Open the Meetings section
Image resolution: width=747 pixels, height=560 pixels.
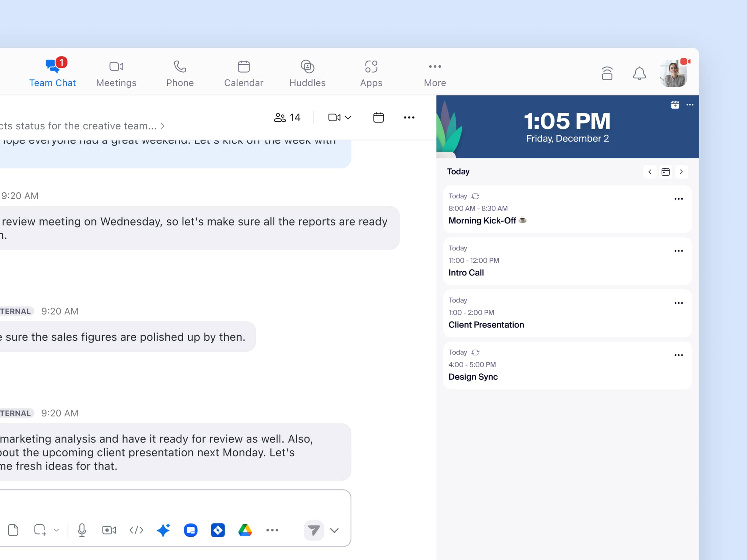[116, 72]
